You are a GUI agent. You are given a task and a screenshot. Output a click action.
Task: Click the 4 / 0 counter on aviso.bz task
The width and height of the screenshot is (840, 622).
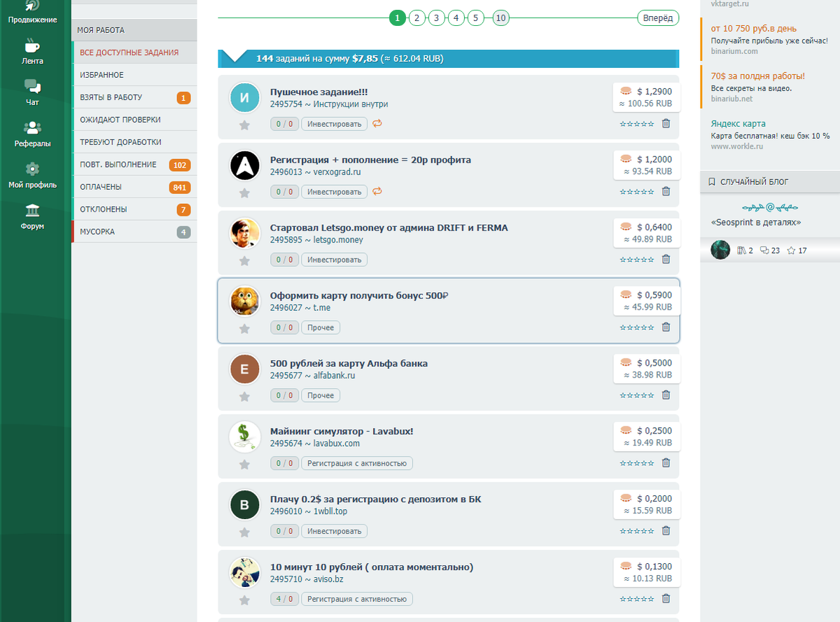[x=285, y=600]
